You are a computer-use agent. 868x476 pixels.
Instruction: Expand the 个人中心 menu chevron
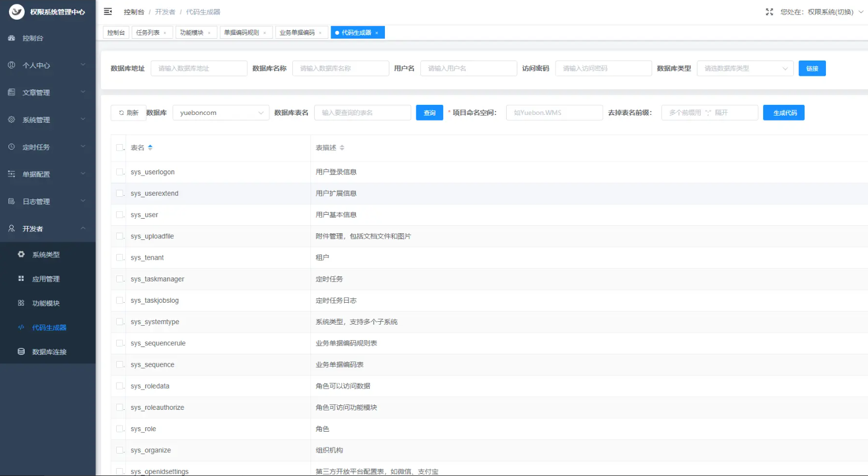point(83,65)
